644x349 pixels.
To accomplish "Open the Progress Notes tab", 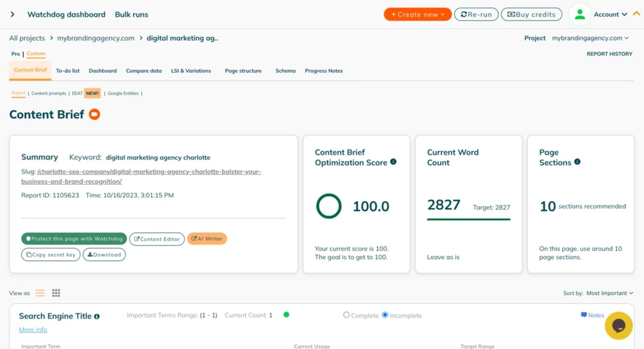I will 324,71.
